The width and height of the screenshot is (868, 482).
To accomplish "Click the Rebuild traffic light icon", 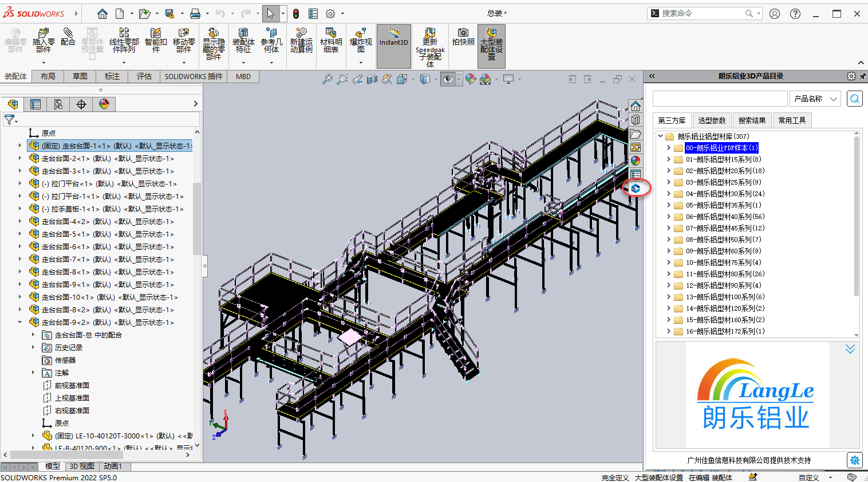I will (296, 13).
